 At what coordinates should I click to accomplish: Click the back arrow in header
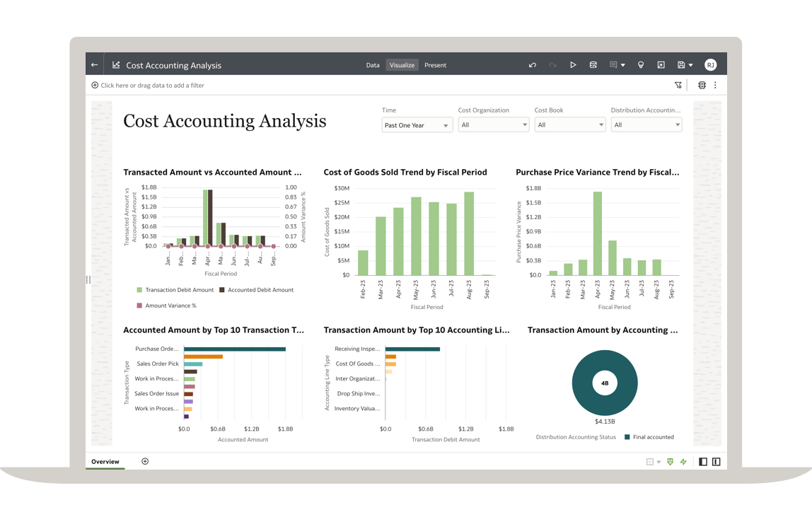tap(95, 65)
